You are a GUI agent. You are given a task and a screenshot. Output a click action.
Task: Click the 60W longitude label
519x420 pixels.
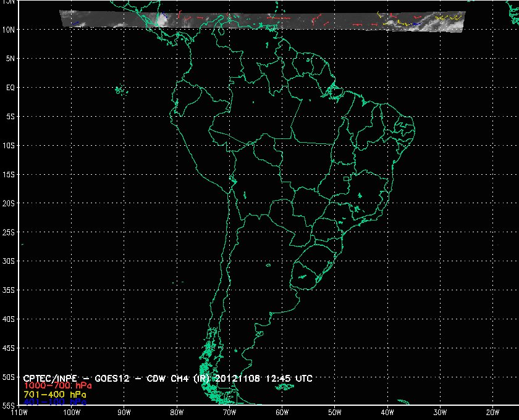coord(282,413)
